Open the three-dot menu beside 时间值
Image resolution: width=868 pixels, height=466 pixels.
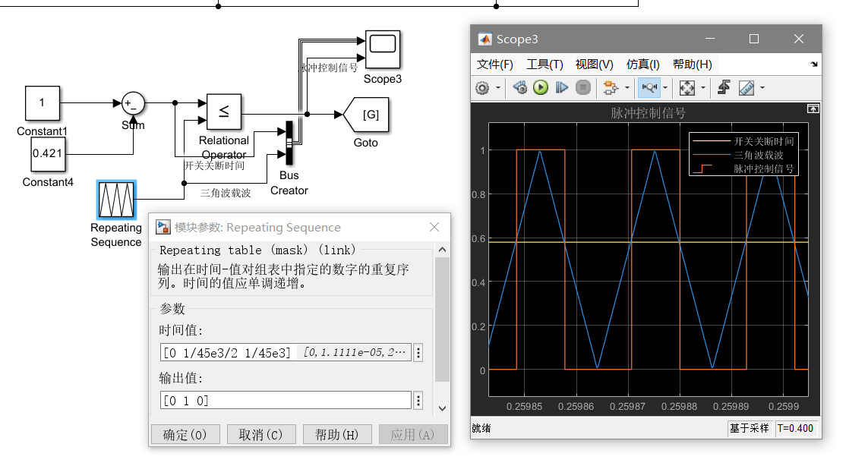(418, 353)
